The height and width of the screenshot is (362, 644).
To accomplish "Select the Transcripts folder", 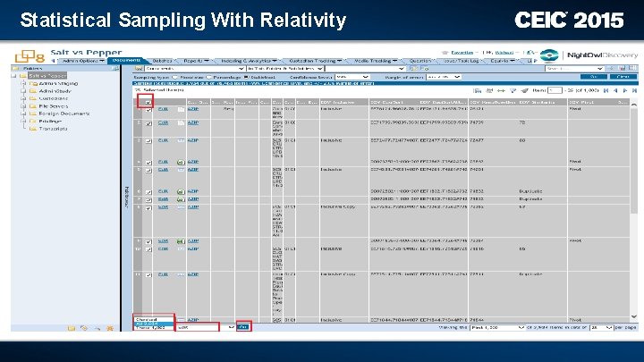I will (54, 129).
